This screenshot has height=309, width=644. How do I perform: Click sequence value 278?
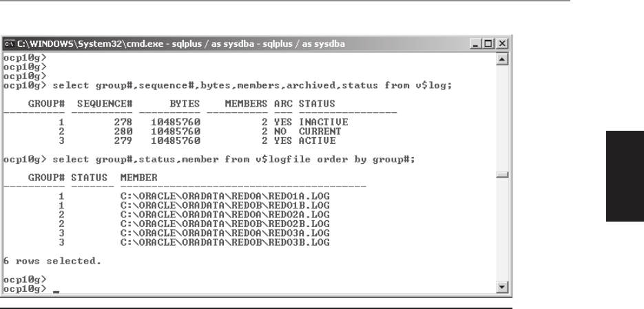click(x=123, y=122)
